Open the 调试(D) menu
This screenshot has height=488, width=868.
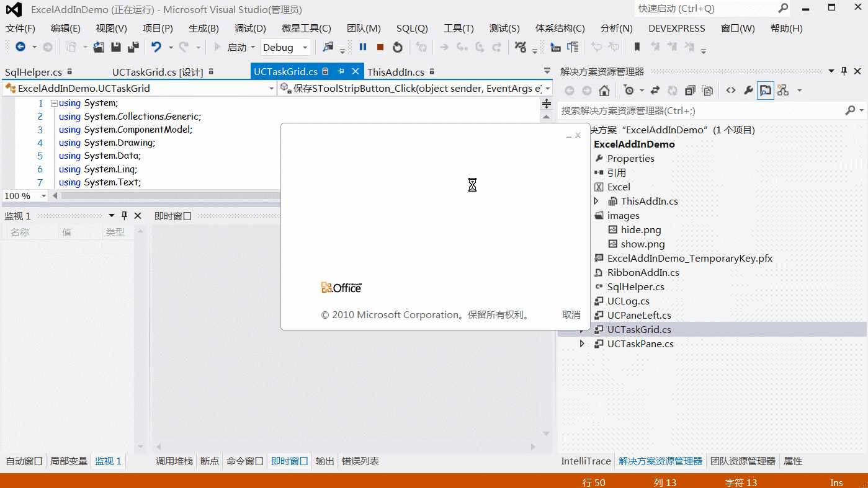(x=250, y=29)
